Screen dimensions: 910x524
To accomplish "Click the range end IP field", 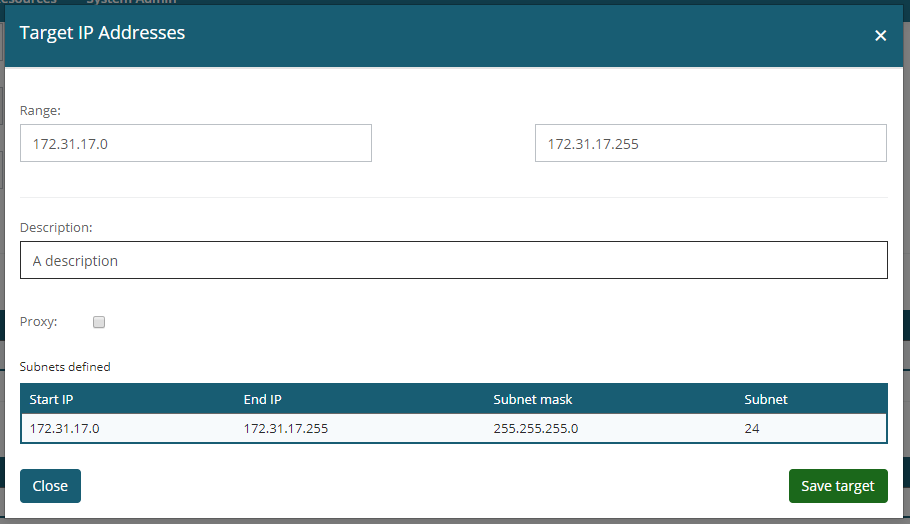I will coord(710,143).
